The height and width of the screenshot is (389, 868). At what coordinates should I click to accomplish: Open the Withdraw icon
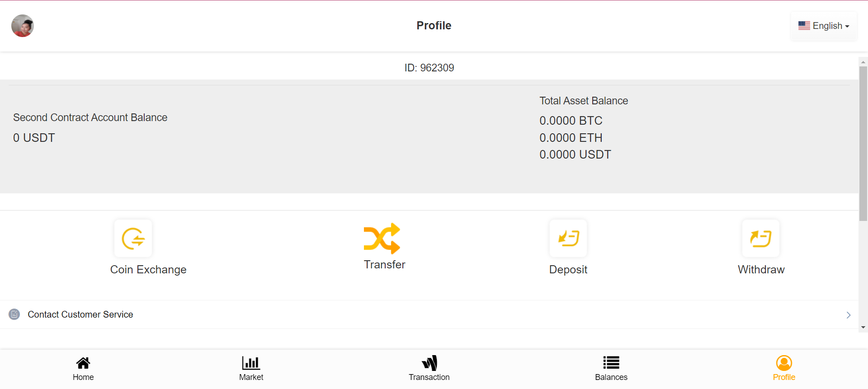pos(761,238)
